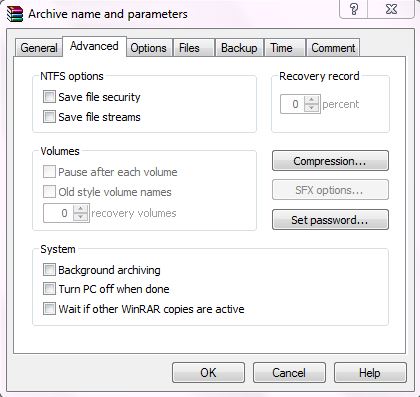This screenshot has height=397, width=420.
Task: Select the Advanced tab
Action: pos(94,46)
